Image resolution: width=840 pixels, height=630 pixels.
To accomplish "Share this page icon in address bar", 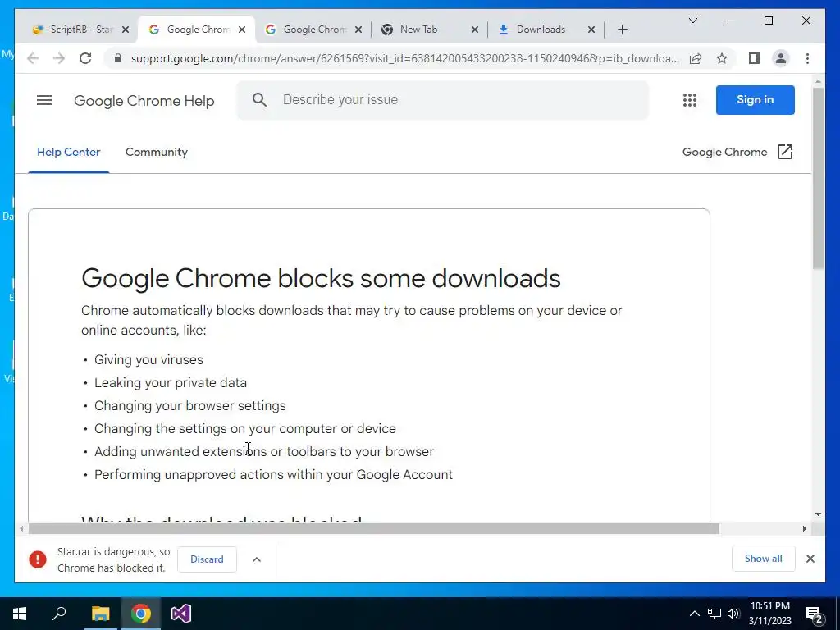I will pyautogui.click(x=696, y=58).
